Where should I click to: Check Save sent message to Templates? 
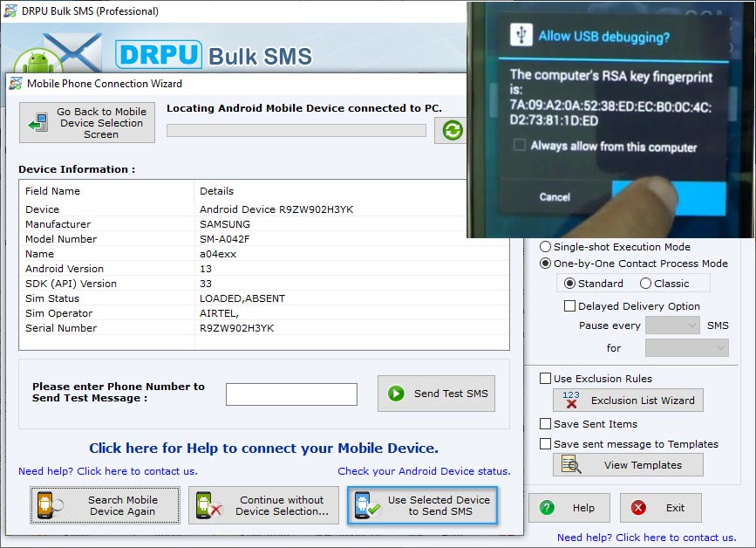[x=545, y=444]
